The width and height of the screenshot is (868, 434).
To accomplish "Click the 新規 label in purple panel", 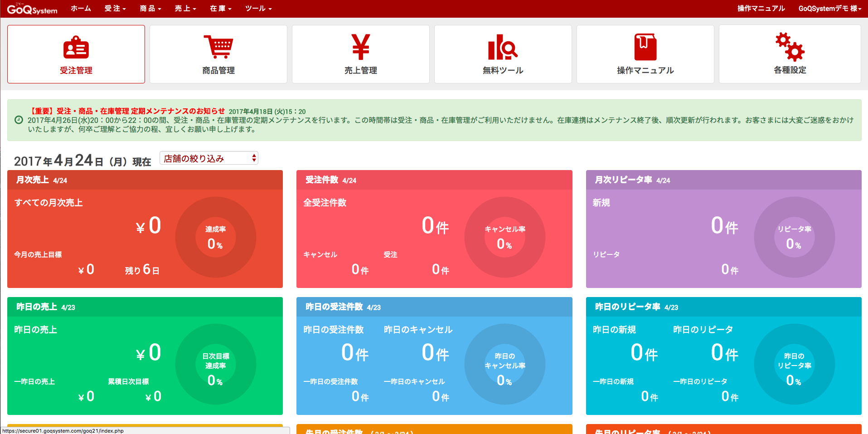I will click(x=601, y=203).
